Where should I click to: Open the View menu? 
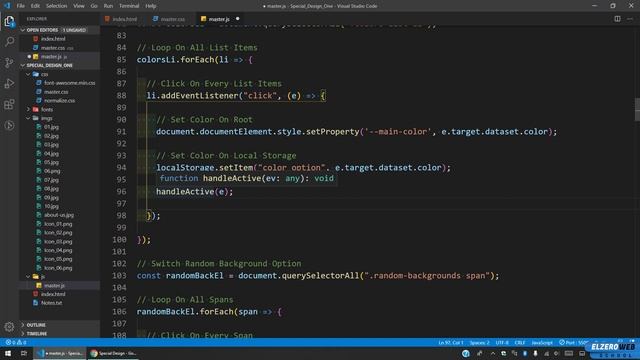coord(79,6)
